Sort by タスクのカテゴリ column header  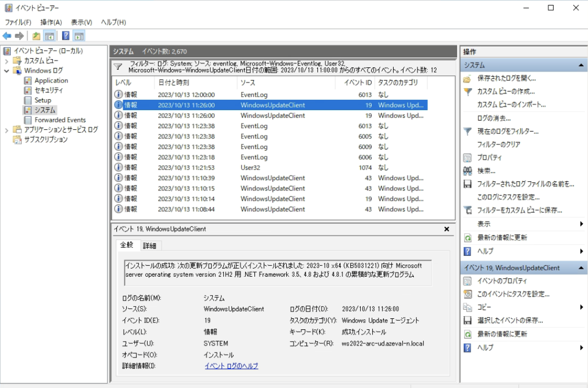[401, 83]
